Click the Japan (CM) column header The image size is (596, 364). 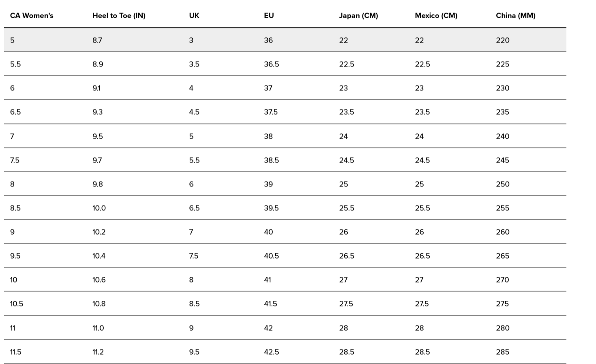(358, 16)
